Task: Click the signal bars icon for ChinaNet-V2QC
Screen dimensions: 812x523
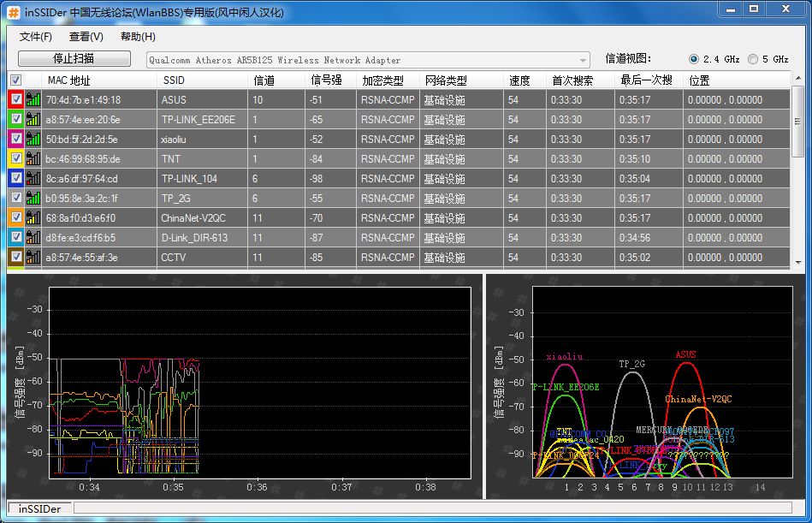Action: (x=33, y=217)
